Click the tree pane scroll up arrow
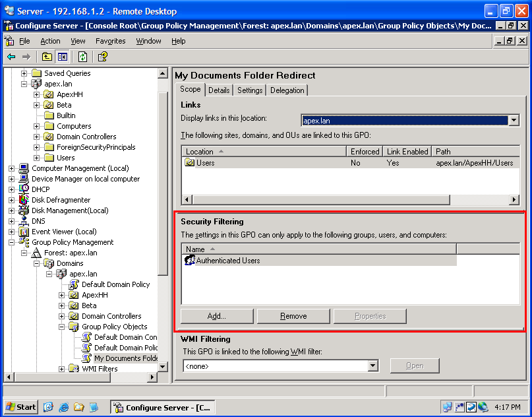532x417 pixels. tap(163, 73)
